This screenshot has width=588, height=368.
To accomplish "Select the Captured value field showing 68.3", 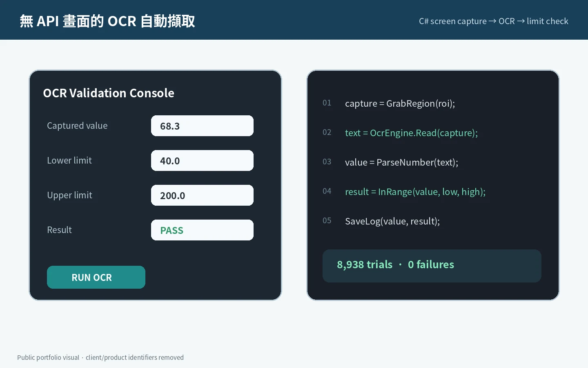I will click(202, 126).
